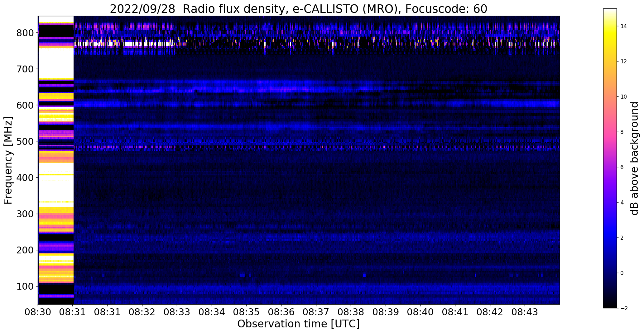This screenshot has height=333, width=644.
Task: Click the colorbar tick label 4
Action: click(622, 203)
